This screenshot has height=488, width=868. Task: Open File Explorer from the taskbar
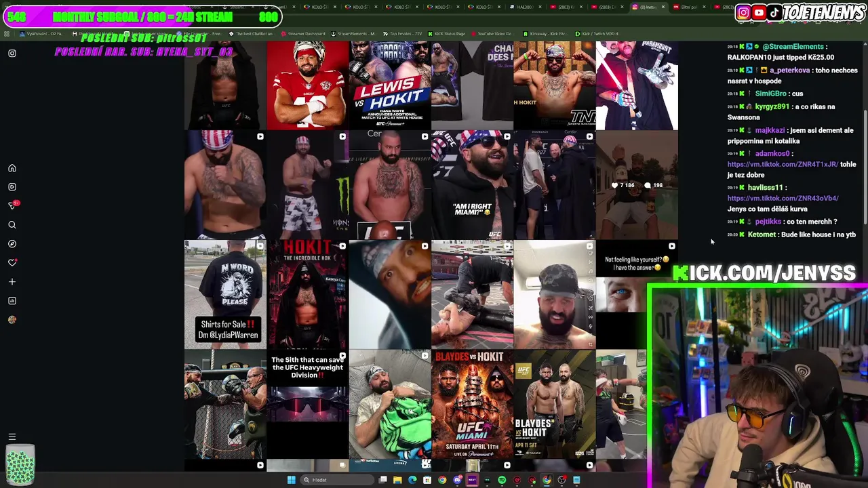pyautogui.click(x=397, y=480)
